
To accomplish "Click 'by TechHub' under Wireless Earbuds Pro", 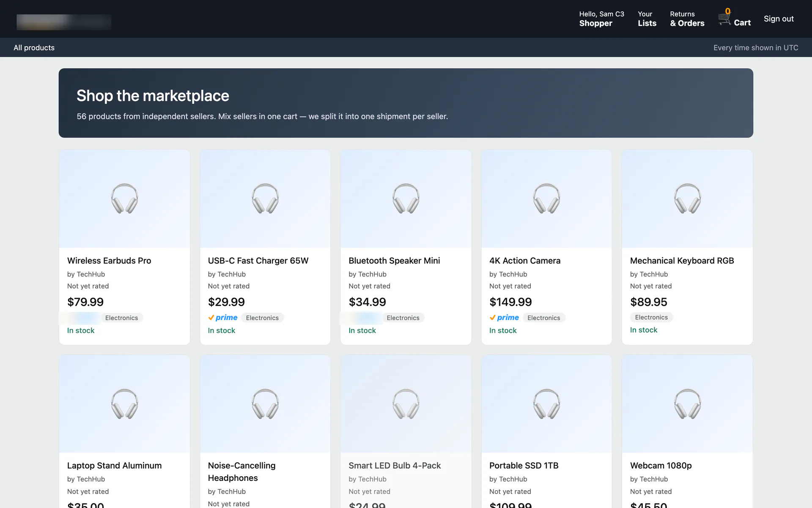I will [x=86, y=274].
